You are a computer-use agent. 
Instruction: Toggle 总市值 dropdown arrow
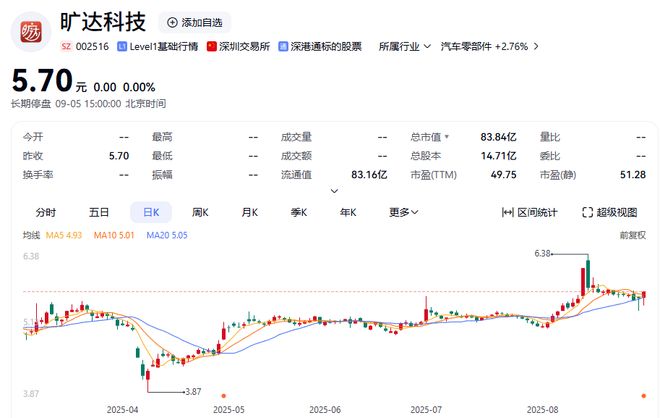447,137
